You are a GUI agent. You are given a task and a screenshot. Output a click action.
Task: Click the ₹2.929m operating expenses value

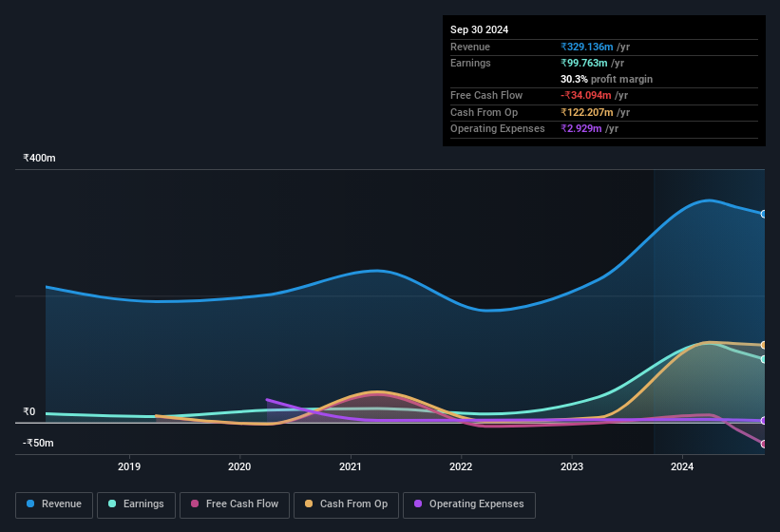[581, 128]
